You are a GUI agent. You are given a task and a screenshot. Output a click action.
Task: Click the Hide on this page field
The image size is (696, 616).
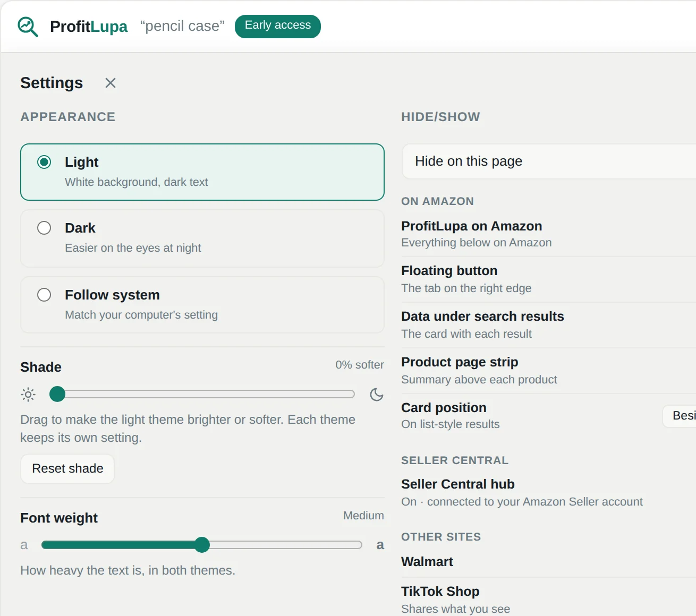549,161
